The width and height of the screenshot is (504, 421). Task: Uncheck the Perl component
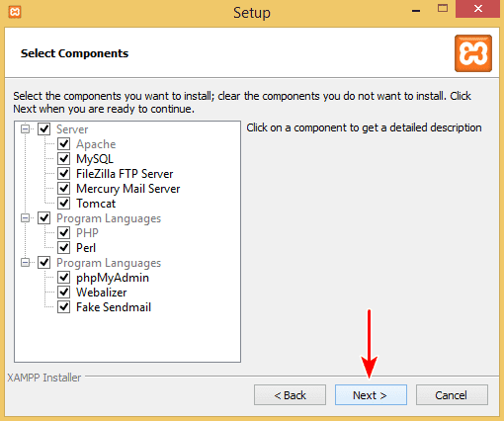[64, 248]
